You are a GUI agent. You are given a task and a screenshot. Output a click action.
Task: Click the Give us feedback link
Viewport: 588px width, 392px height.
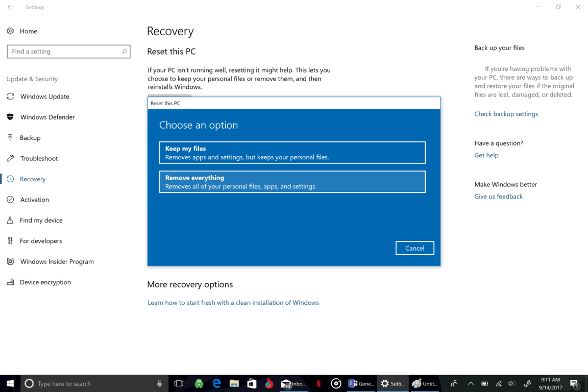point(498,196)
